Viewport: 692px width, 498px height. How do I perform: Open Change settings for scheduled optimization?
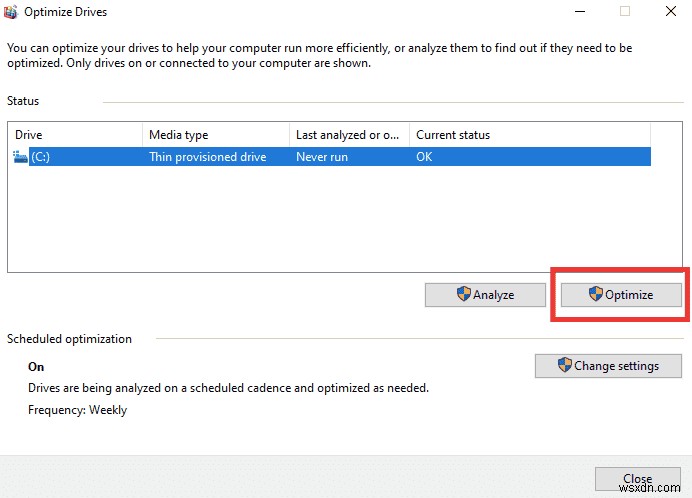click(x=608, y=366)
